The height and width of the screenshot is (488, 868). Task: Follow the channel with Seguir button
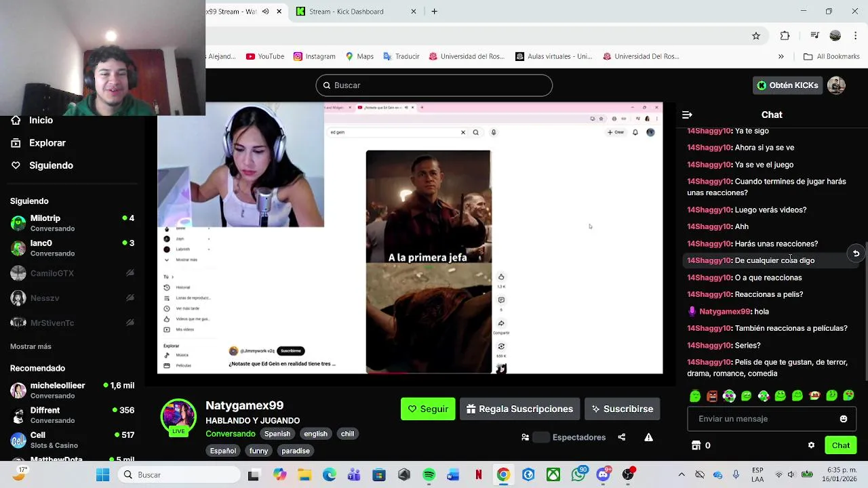coord(428,409)
